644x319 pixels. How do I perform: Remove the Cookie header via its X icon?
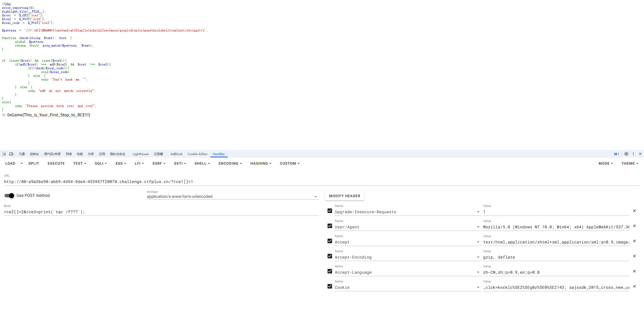click(x=635, y=286)
